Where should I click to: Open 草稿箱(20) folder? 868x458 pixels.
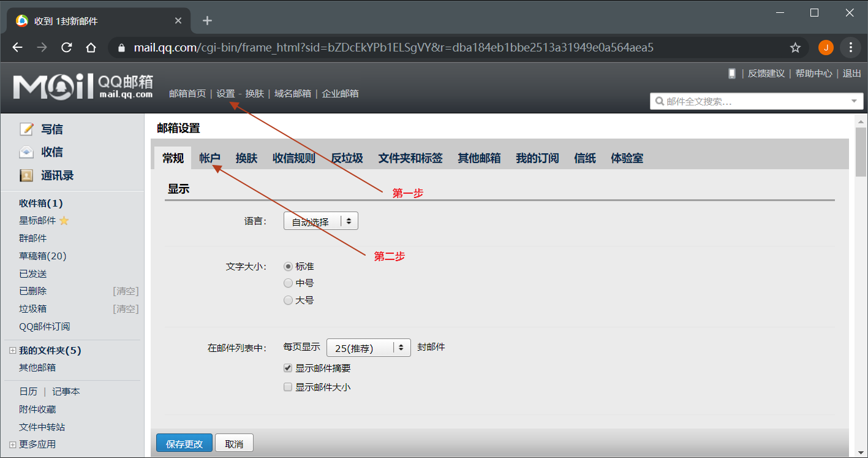[43, 256]
